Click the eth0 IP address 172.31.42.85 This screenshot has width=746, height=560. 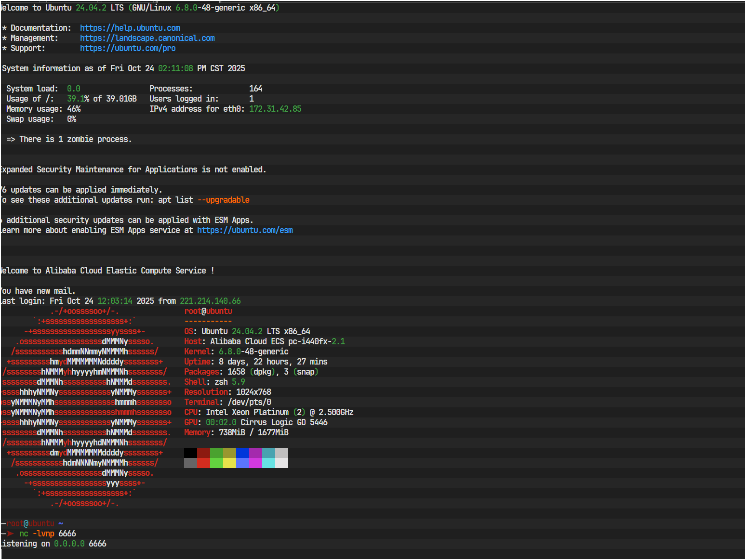pos(275,109)
